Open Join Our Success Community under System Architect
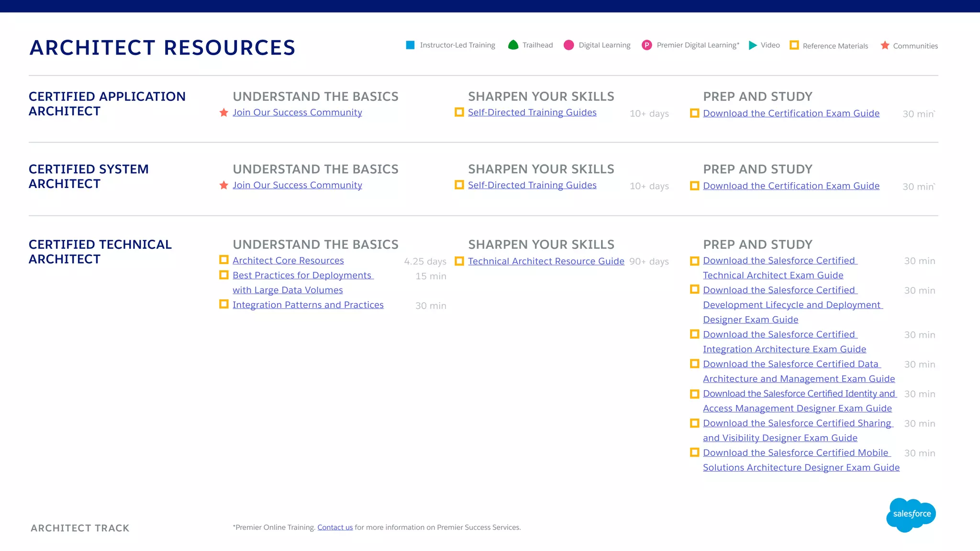This screenshot has width=980, height=551. coord(297,185)
